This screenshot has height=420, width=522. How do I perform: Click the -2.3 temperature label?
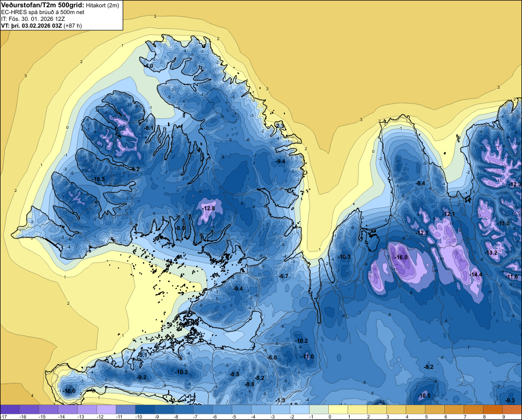280,126
